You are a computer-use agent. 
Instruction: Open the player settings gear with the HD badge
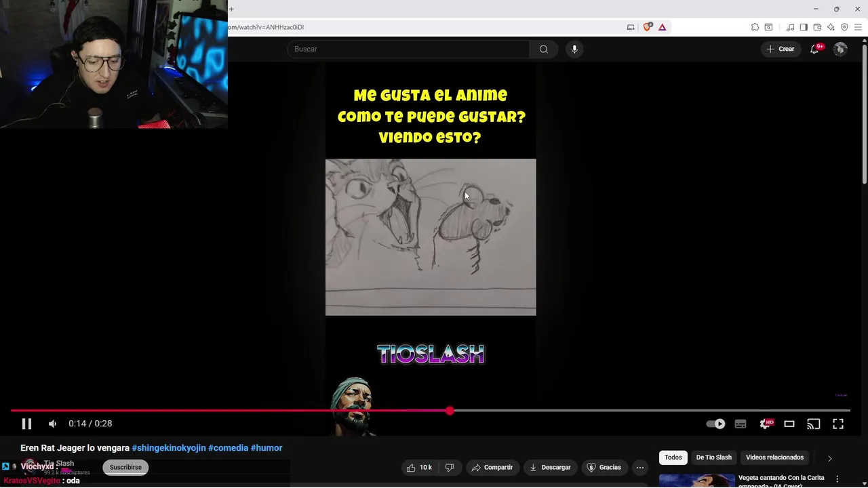tap(766, 424)
